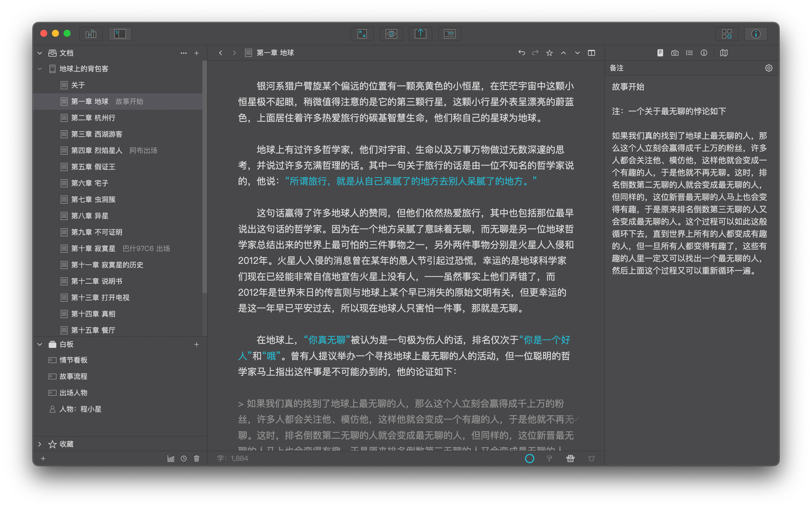812x509 pixels.
Task: Collapse the 白板 section
Action: coord(40,344)
